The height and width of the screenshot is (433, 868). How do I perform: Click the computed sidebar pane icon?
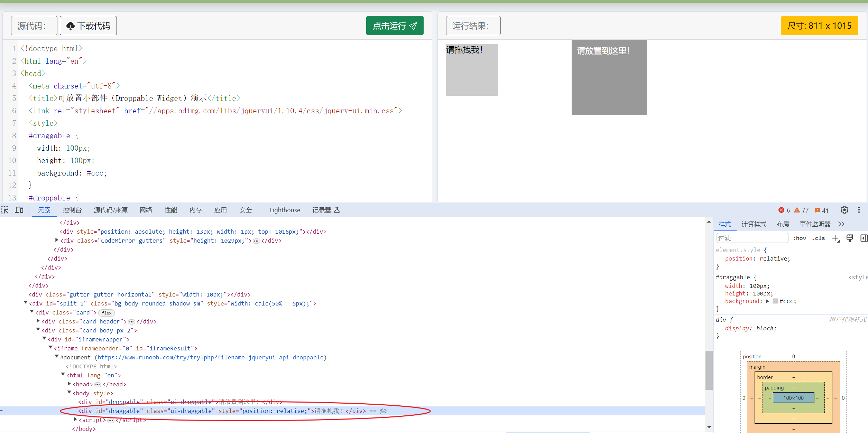click(864, 238)
